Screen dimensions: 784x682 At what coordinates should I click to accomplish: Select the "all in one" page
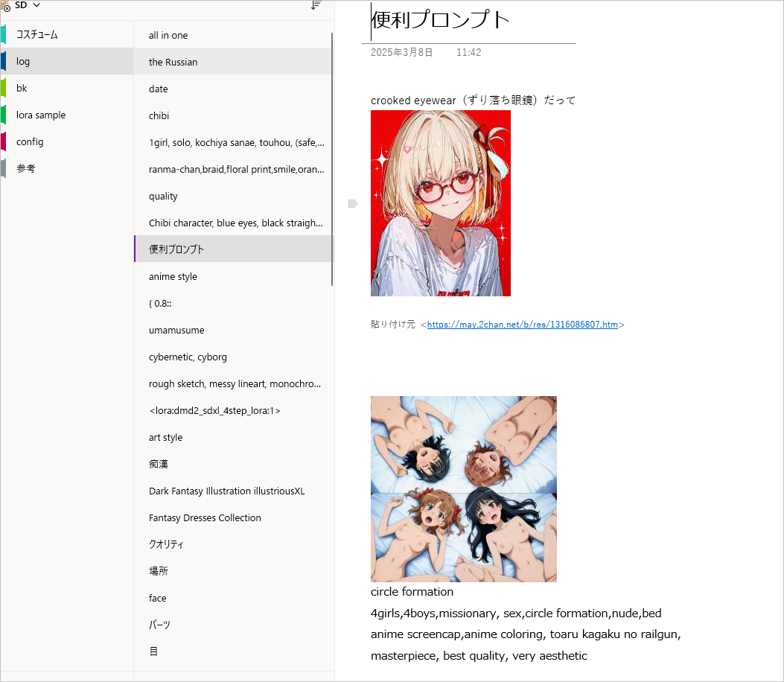(168, 35)
